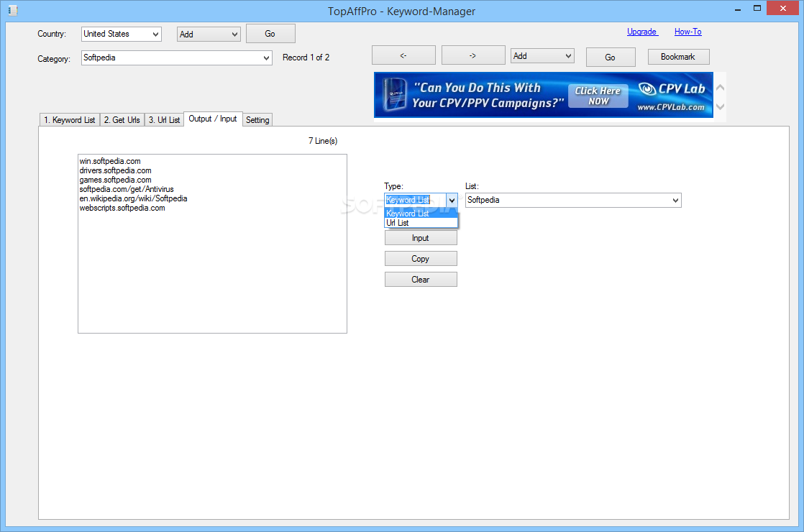Click the en.wikipedia.org/wiki/Softpedia line
Image resolution: width=804 pixels, height=532 pixels.
click(x=133, y=198)
